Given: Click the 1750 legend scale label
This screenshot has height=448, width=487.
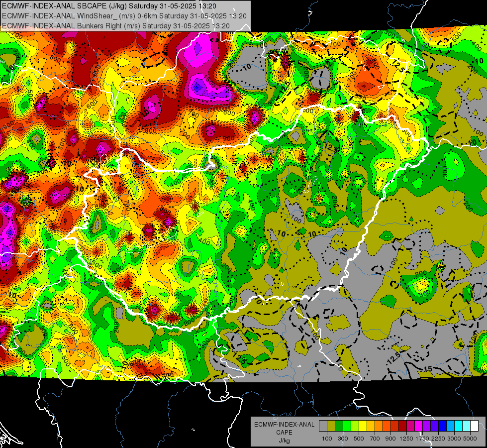Looking at the screenshot, I should pyautogui.click(x=423, y=439).
